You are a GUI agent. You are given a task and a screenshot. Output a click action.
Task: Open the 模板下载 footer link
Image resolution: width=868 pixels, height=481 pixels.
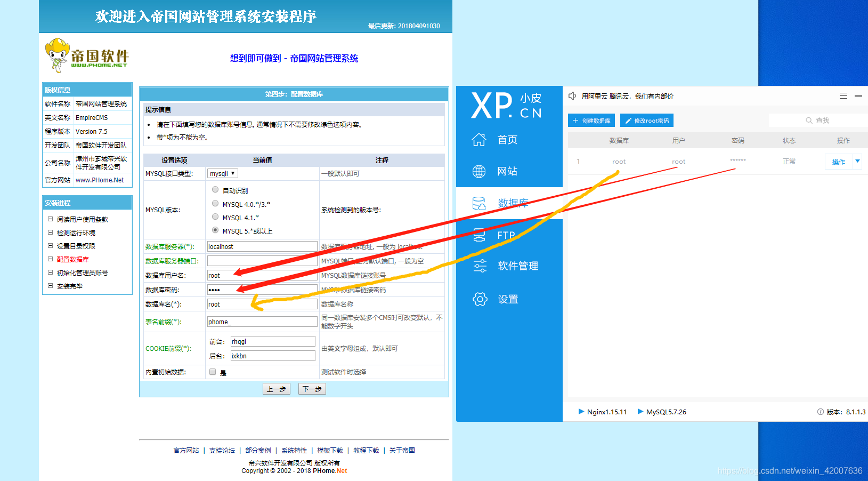(x=330, y=451)
